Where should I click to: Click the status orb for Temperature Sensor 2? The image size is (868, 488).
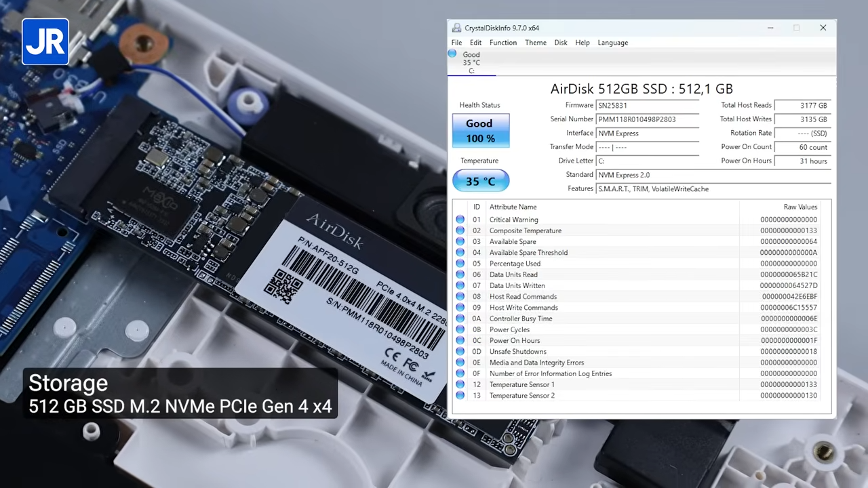click(460, 395)
